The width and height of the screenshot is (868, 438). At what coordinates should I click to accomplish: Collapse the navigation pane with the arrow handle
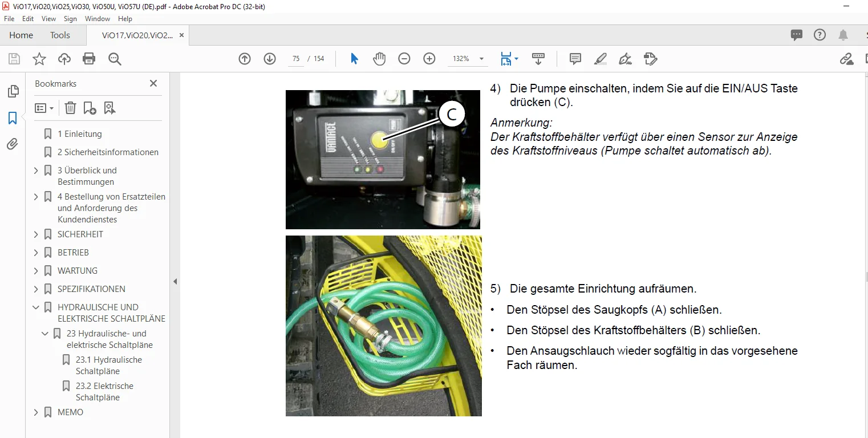pyautogui.click(x=175, y=281)
